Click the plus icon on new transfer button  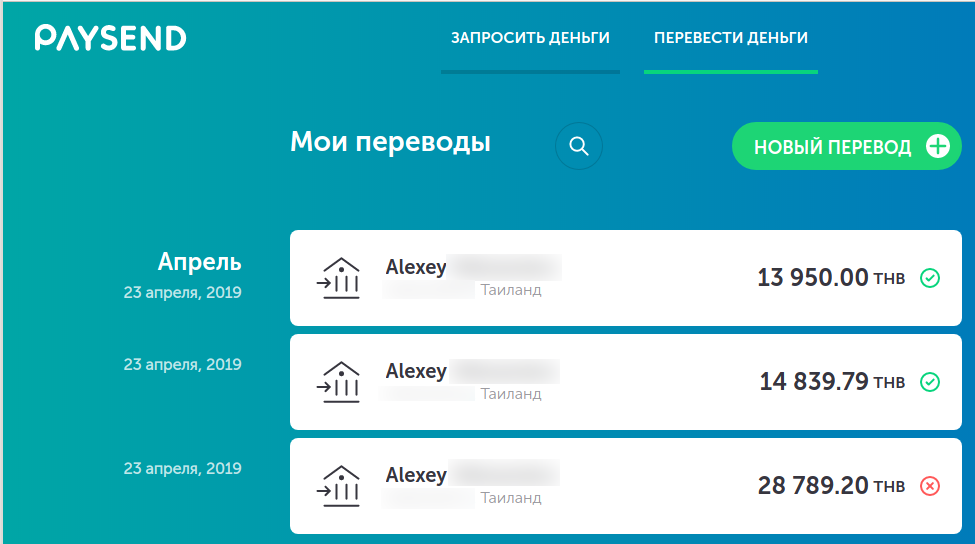click(937, 147)
